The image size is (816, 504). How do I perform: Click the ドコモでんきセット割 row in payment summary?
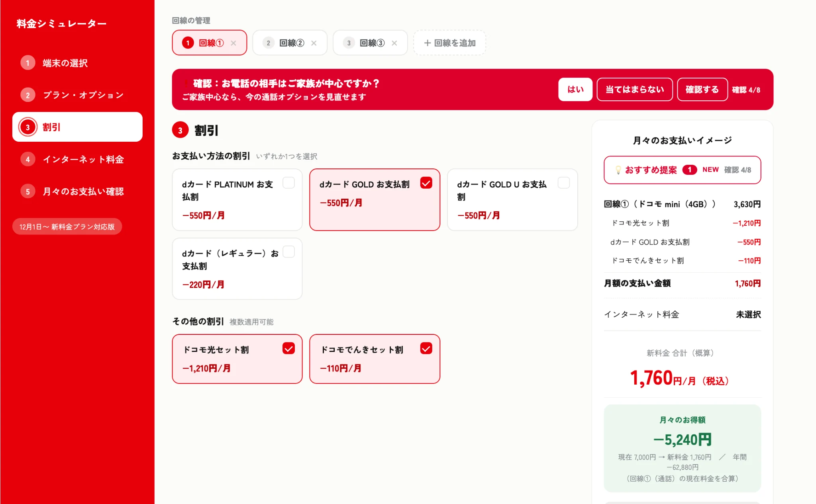point(682,261)
